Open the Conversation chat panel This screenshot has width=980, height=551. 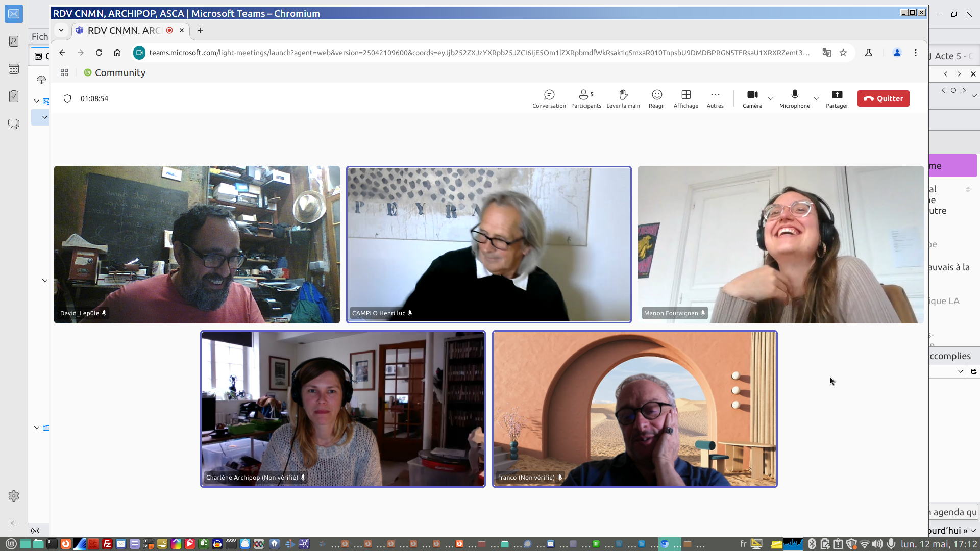coord(549,98)
